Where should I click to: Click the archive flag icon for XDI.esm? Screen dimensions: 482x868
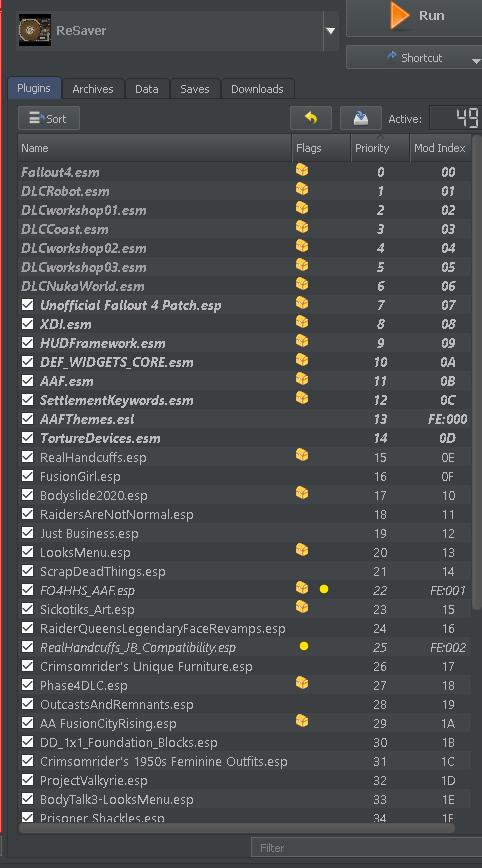coord(302,322)
